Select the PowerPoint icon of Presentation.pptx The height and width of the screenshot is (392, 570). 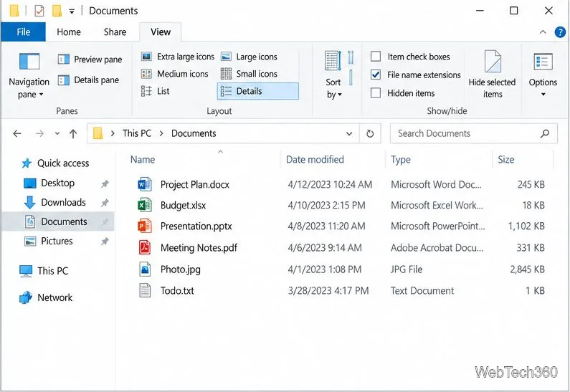pyautogui.click(x=145, y=226)
